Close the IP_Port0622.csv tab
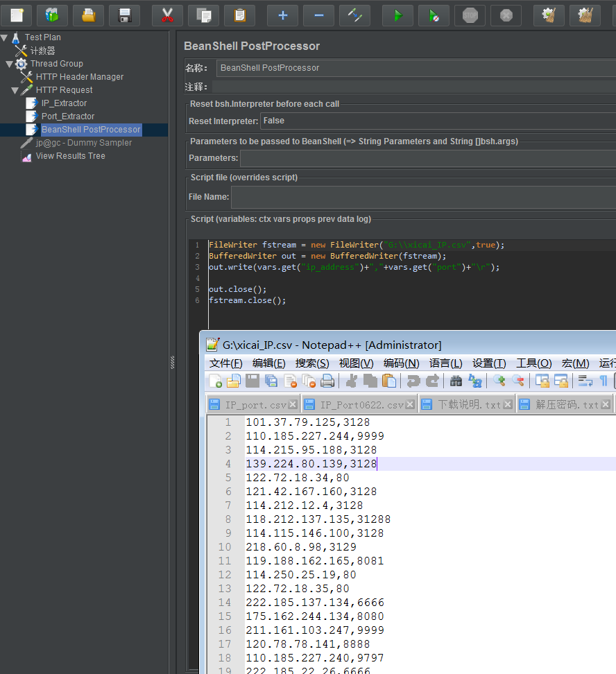The image size is (616, 674). click(x=411, y=404)
